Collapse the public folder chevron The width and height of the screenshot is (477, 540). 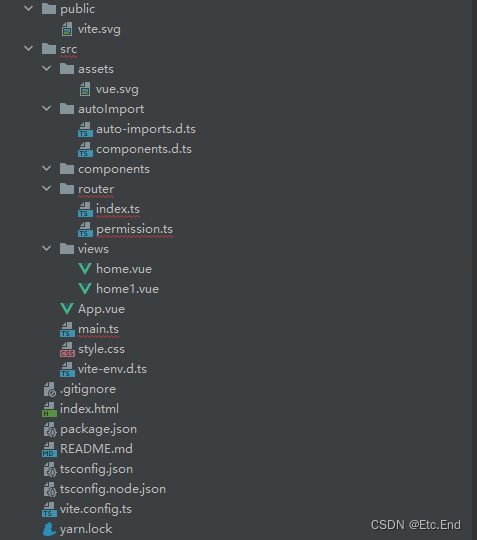coord(29,8)
